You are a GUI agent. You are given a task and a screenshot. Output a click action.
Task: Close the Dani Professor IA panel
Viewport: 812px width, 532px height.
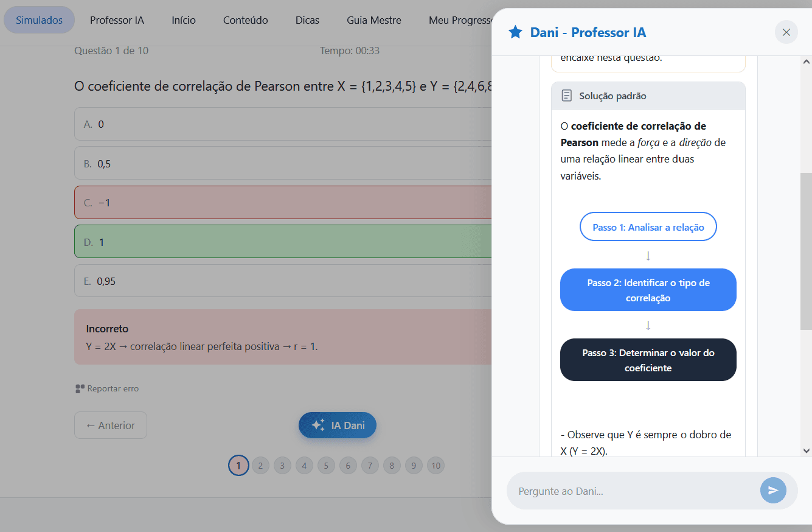click(786, 32)
